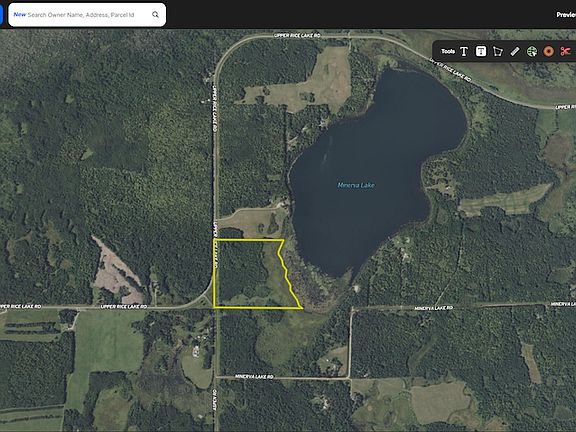Select the orange ring buffer tool
The image size is (576, 432).
coord(548,51)
